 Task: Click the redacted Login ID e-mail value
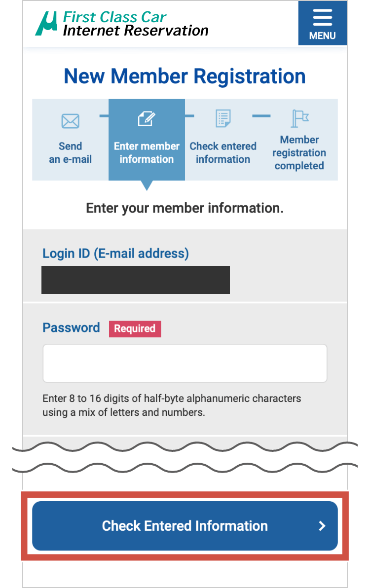tap(136, 280)
